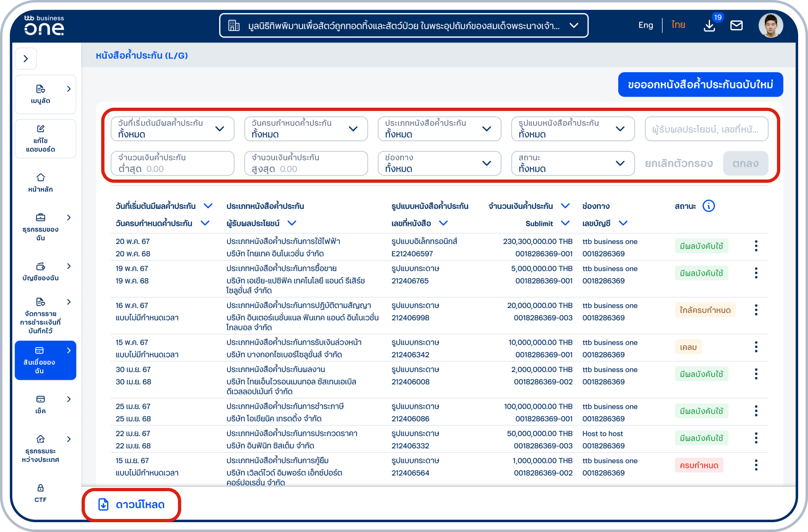The image size is (808, 532).
Task: Sort by ผู้รับผลประโยชน์ column arrow
Action: point(292,223)
